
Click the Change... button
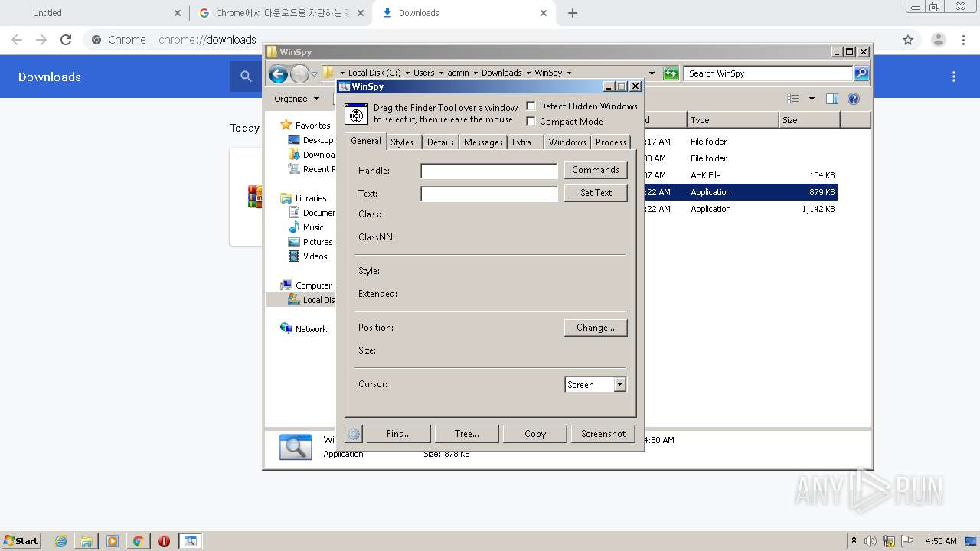(596, 328)
